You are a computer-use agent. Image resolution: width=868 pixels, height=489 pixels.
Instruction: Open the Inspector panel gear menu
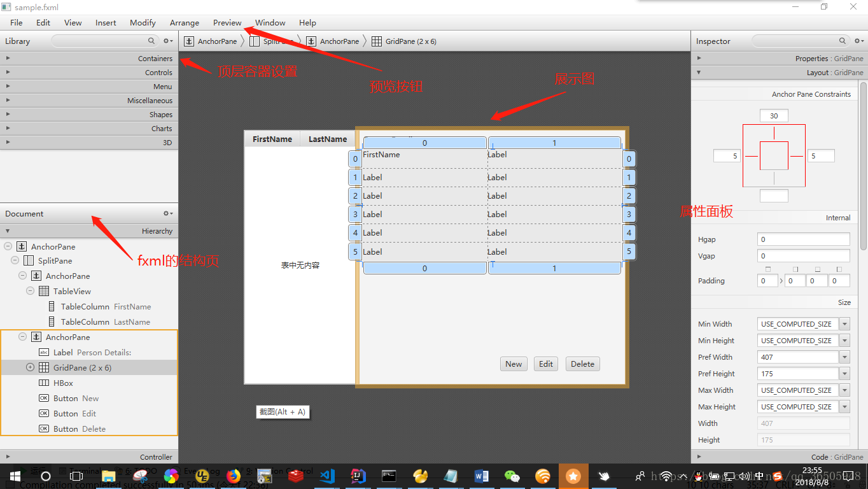[858, 41]
